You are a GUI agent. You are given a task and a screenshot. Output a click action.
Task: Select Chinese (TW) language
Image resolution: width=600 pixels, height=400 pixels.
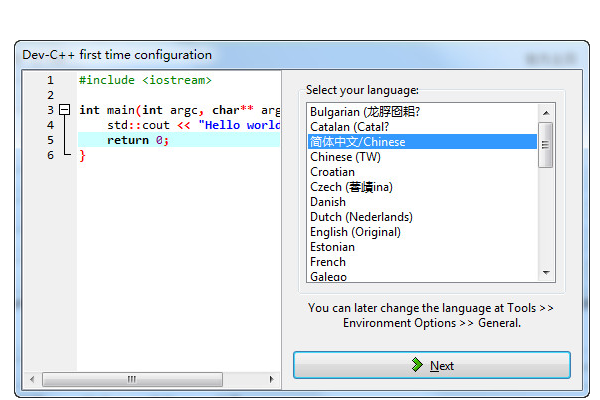(345, 157)
